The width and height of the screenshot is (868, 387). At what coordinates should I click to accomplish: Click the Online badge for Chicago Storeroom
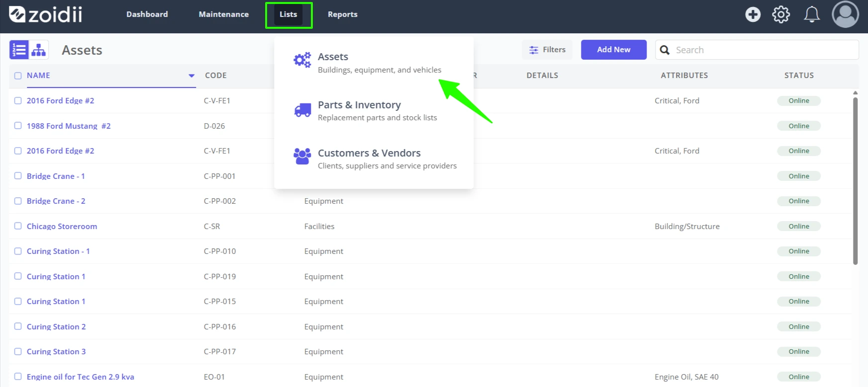799,226
